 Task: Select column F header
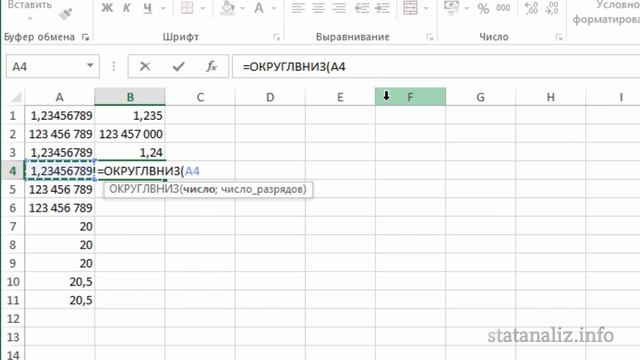[x=411, y=97]
